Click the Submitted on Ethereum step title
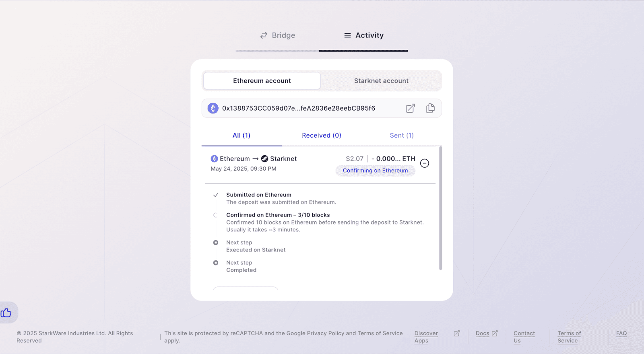 (x=259, y=195)
